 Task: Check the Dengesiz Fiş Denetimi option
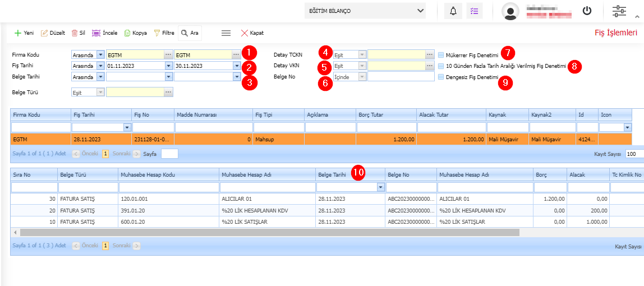coord(441,77)
